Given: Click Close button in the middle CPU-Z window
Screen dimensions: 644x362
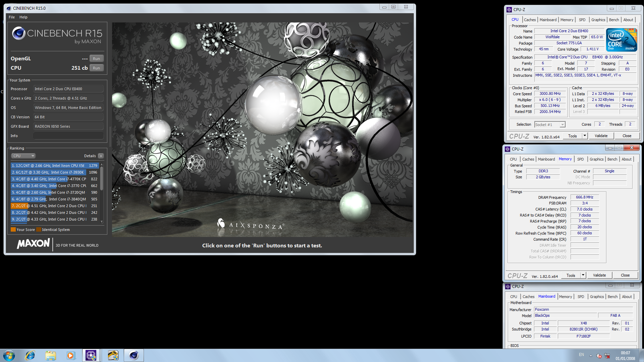Looking at the screenshot, I should tap(625, 275).
